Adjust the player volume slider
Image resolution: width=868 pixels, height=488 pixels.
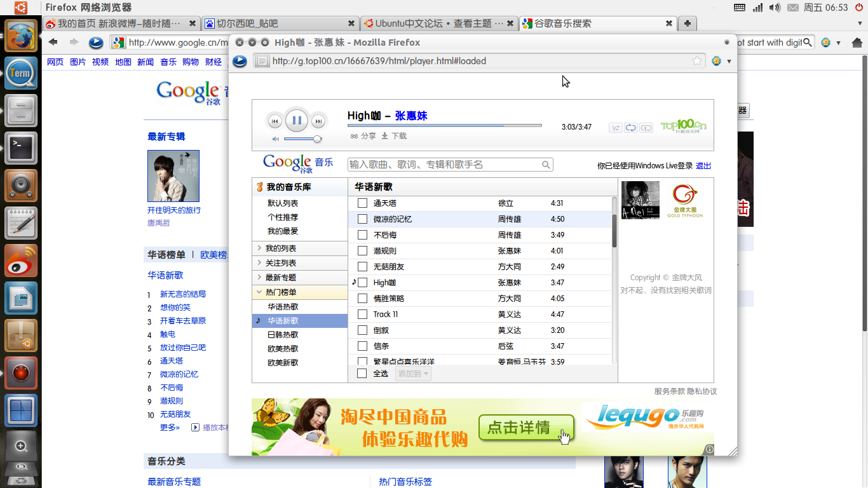click(x=302, y=139)
